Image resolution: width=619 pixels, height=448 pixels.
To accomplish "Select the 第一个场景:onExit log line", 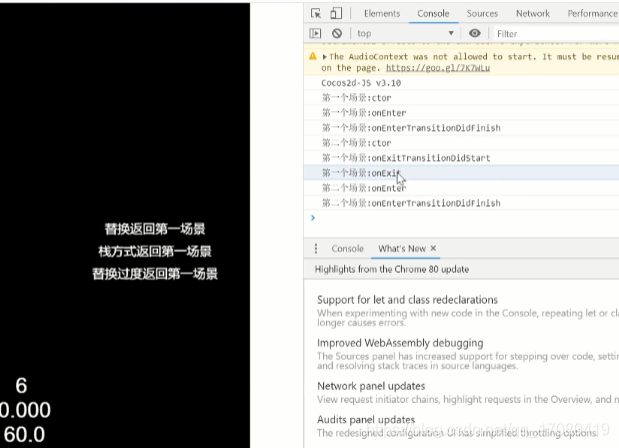I will point(461,173).
